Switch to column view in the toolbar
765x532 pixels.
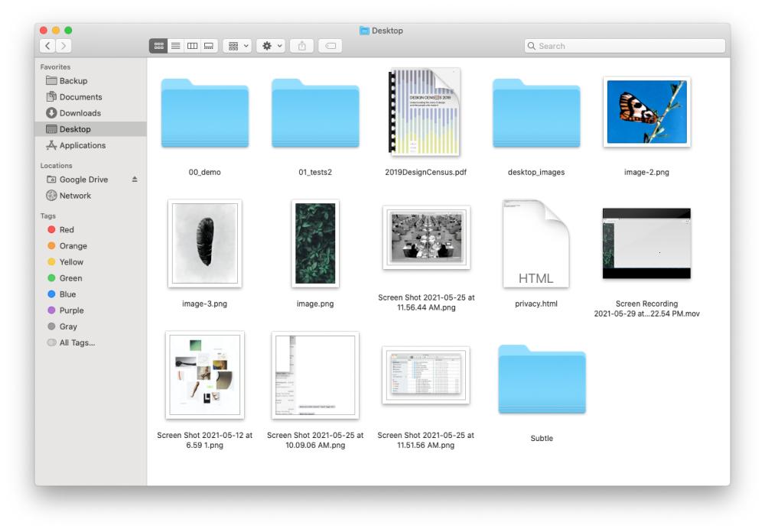click(192, 45)
